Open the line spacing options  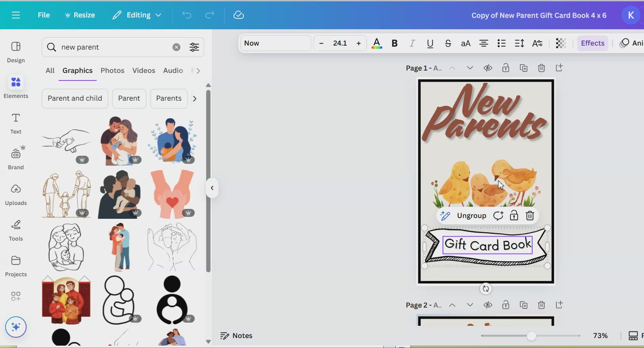pos(519,43)
